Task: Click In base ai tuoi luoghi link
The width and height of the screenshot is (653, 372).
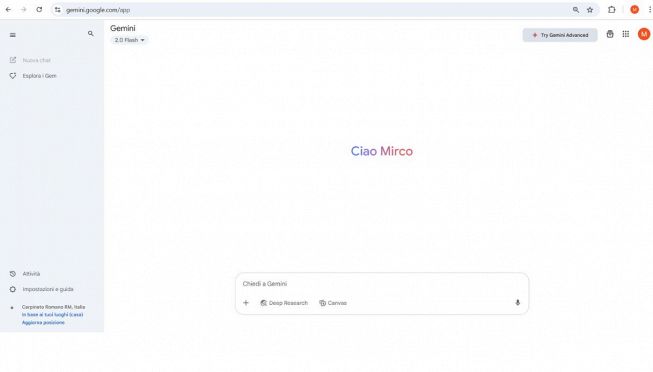Action: tap(52, 315)
